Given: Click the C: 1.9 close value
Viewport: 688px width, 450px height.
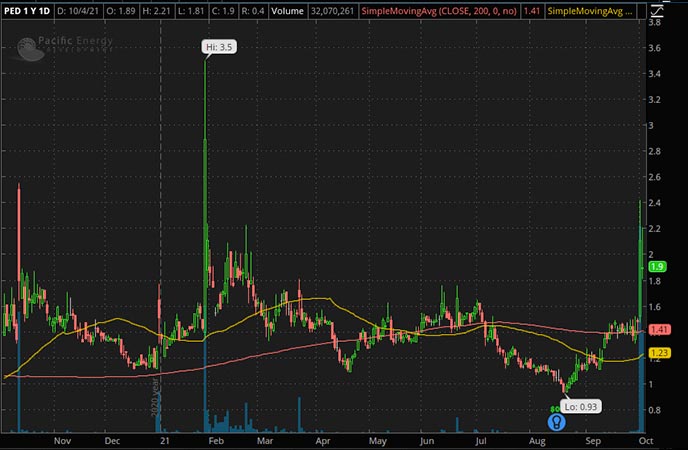Looking at the screenshot, I should 223,11.
